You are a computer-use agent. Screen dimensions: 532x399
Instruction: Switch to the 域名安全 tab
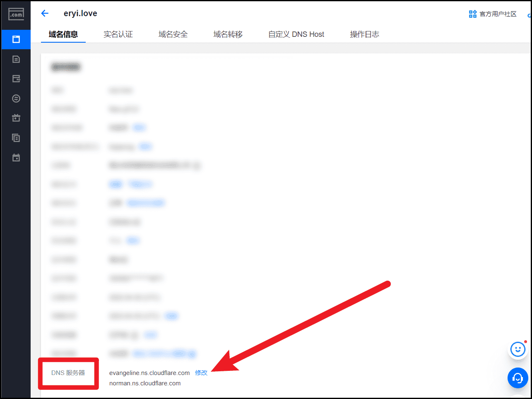(x=173, y=34)
